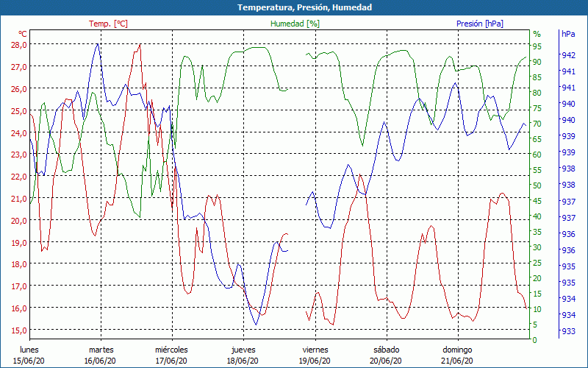Click the '21,0' temperature axis value
The height and width of the screenshot is (368, 588).
(19, 198)
